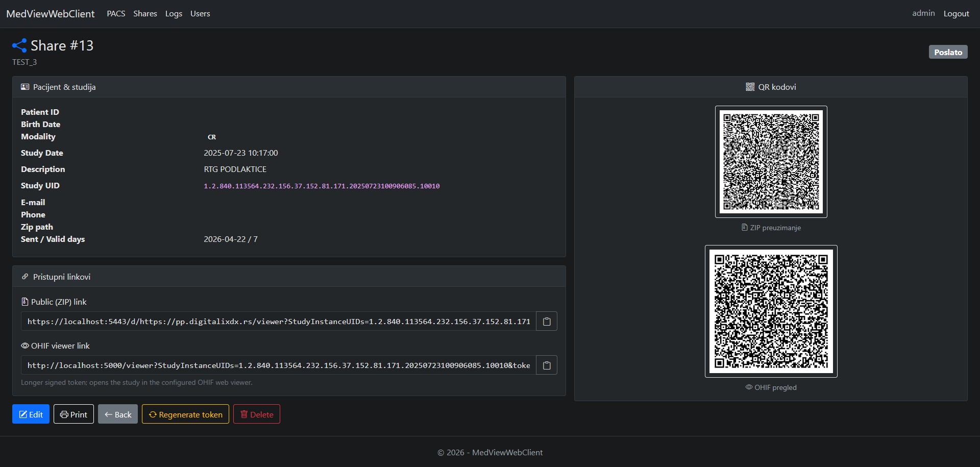The width and height of the screenshot is (980, 467).
Task: Go back with the Back button
Action: 118,414
